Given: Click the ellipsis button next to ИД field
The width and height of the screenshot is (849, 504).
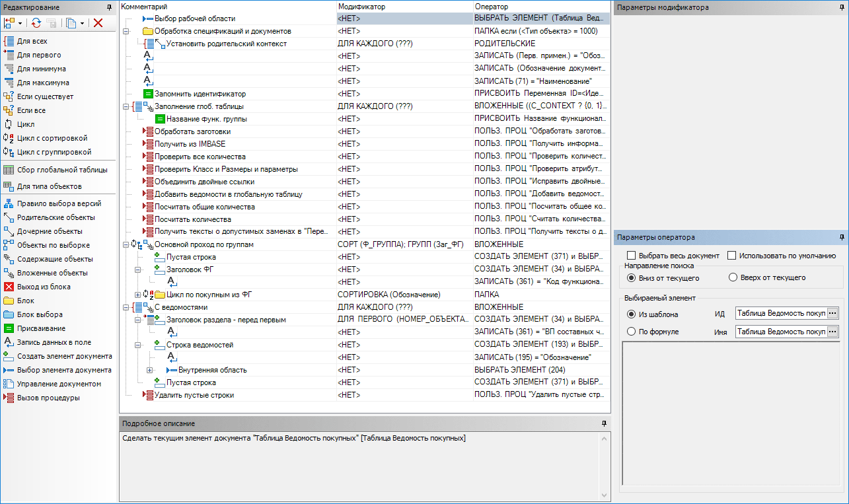Looking at the screenshot, I should point(832,313).
